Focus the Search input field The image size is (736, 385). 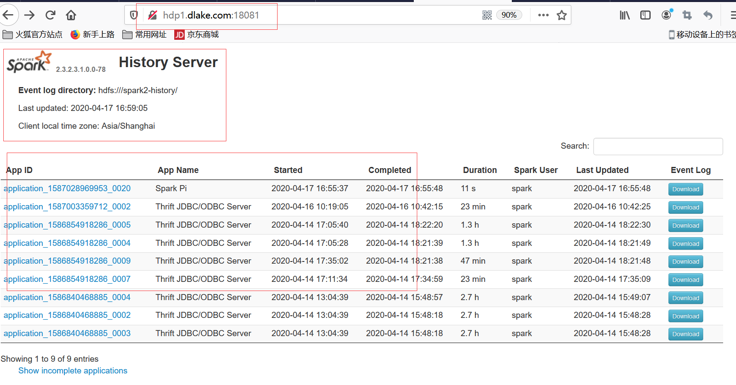pyautogui.click(x=658, y=146)
